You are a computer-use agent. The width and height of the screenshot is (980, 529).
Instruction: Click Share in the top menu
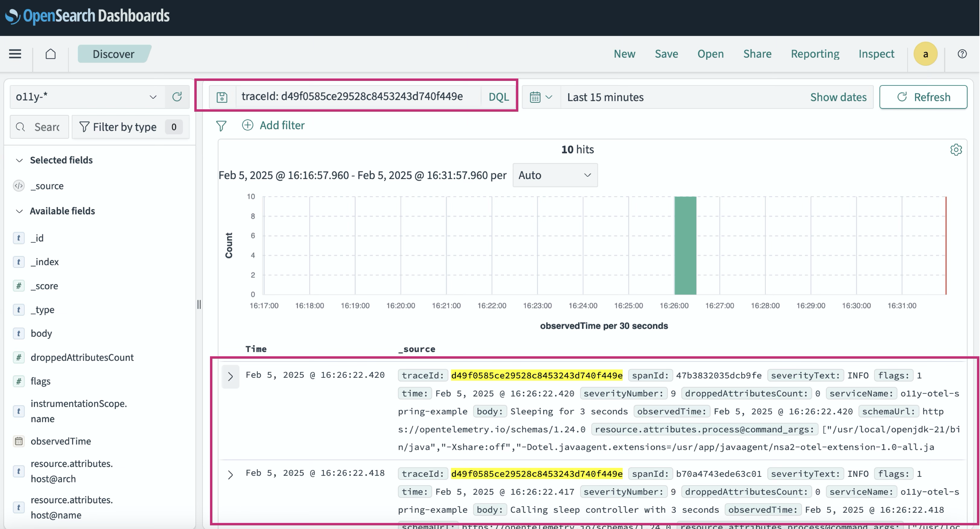click(x=757, y=54)
